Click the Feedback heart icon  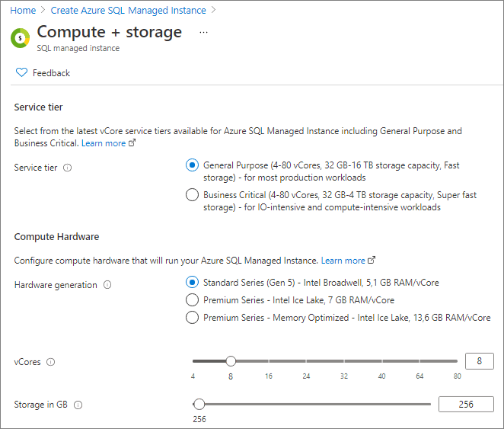click(x=21, y=73)
